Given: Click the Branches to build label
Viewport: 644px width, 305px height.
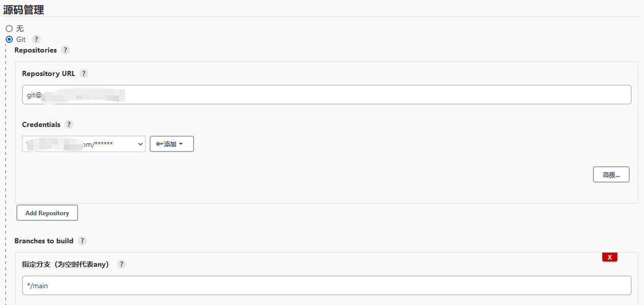Looking at the screenshot, I should tap(44, 241).
